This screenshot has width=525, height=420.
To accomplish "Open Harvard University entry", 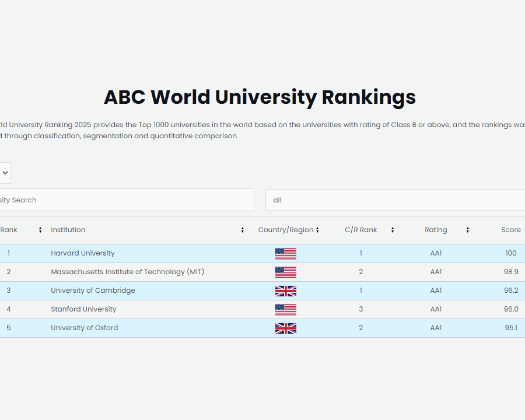I will 83,253.
